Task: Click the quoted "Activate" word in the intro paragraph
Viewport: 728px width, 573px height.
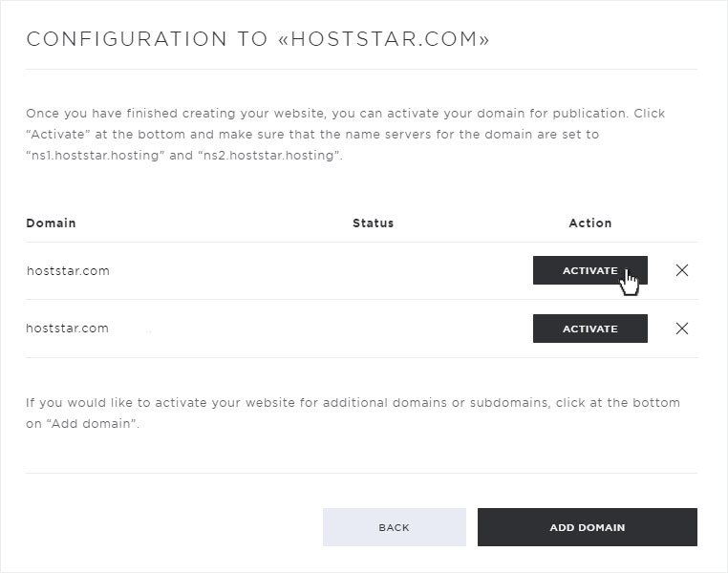Action: tap(58, 135)
